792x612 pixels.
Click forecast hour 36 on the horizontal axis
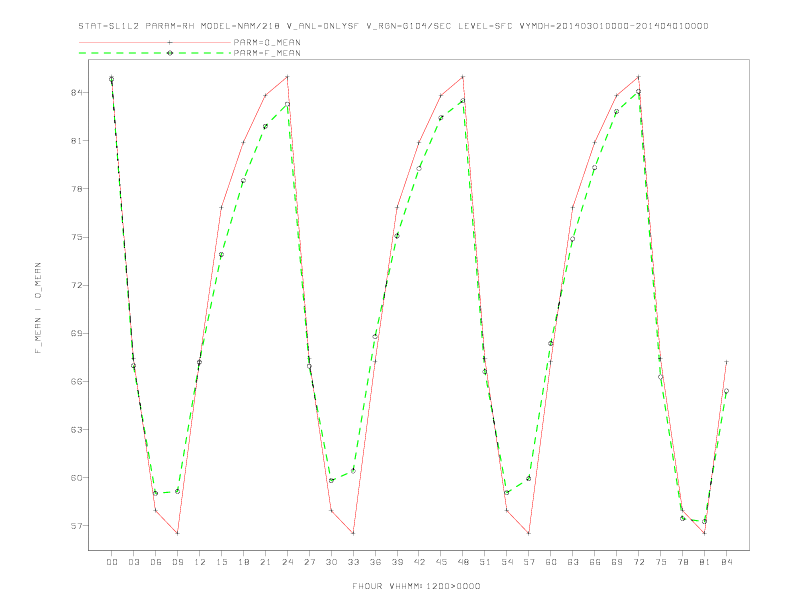(375, 562)
